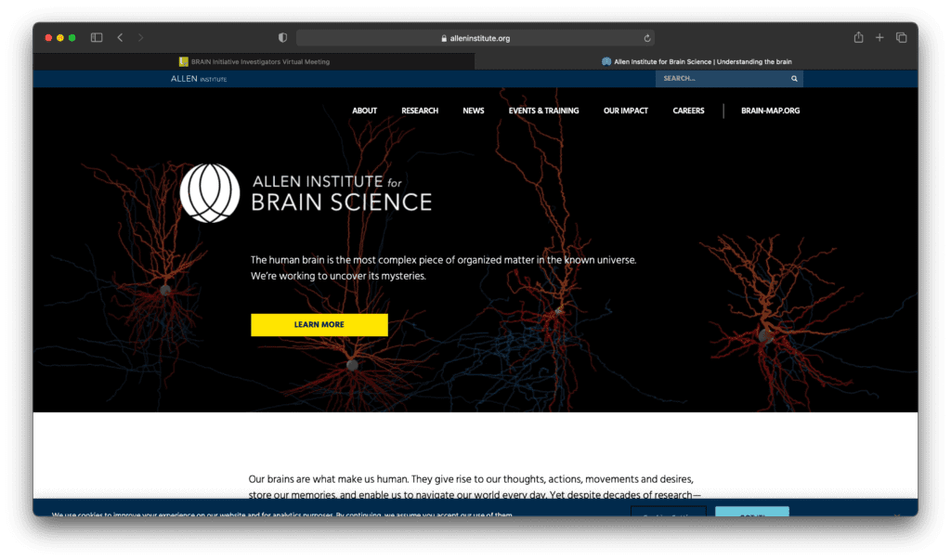Toggle the Safari sidebar icon

[97, 38]
